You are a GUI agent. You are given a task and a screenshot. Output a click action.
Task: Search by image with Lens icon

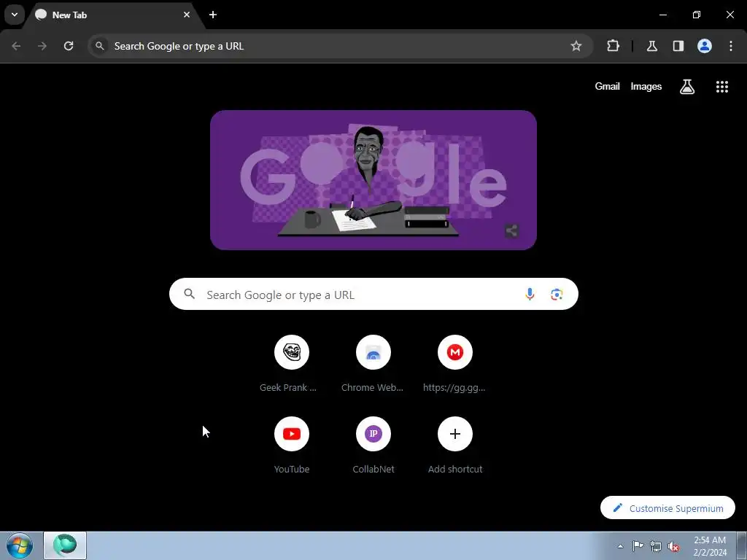(x=557, y=295)
